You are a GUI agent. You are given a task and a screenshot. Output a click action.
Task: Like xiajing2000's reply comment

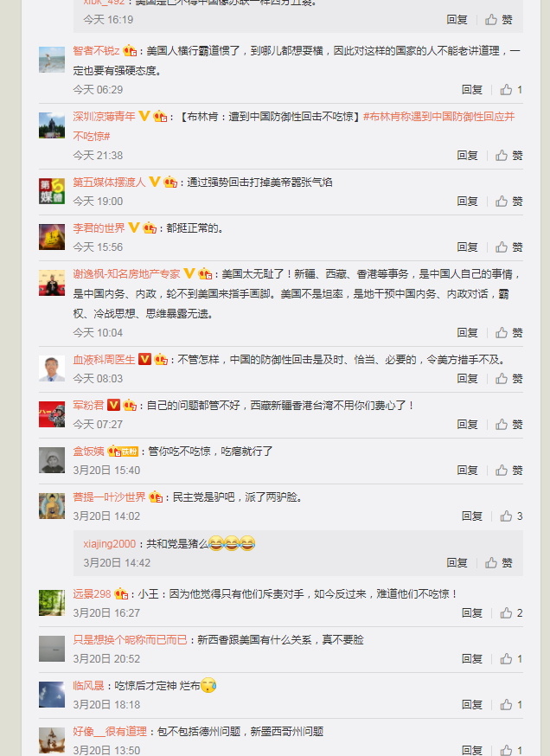(x=499, y=562)
